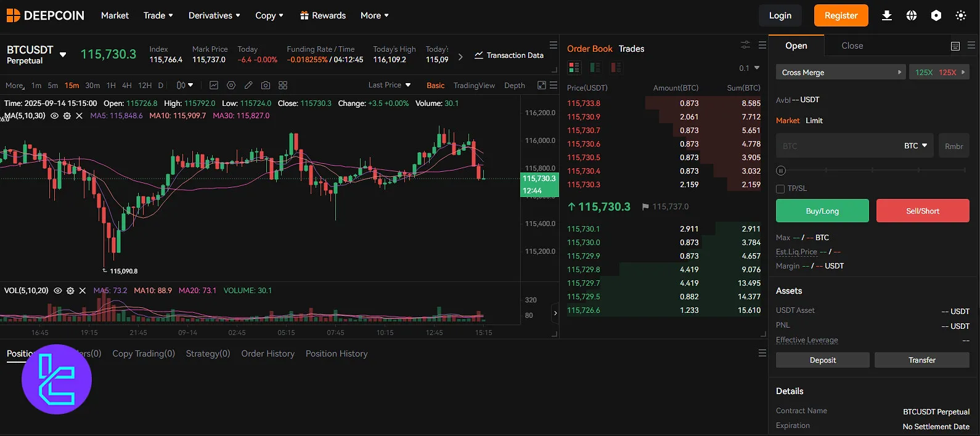The width and height of the screenshot is (980, 436).
Task: Open the trade panel hamburger menu
Action: click(971, 46)
